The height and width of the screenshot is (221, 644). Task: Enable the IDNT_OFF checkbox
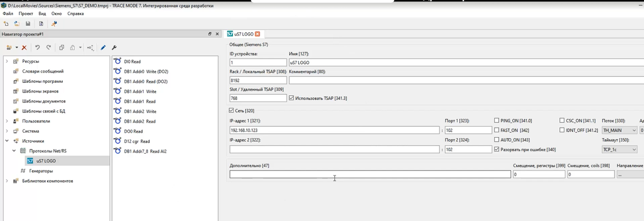point(562,130)
